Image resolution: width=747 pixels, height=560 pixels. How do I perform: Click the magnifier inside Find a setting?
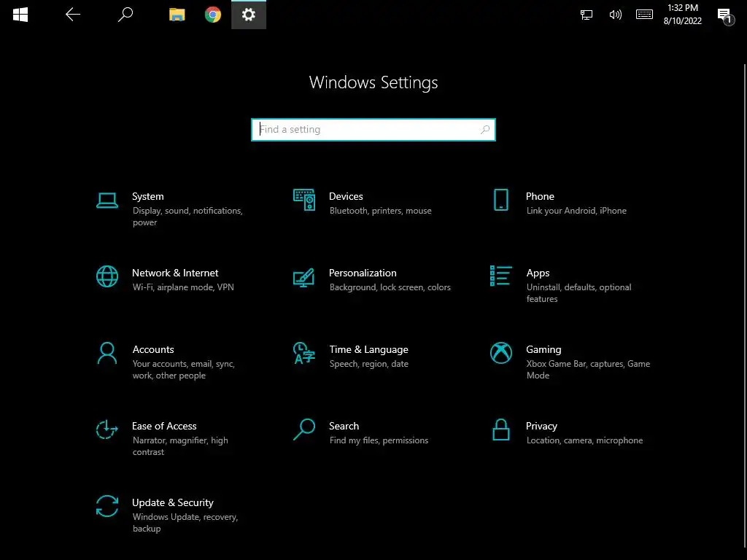pos(485,130)
